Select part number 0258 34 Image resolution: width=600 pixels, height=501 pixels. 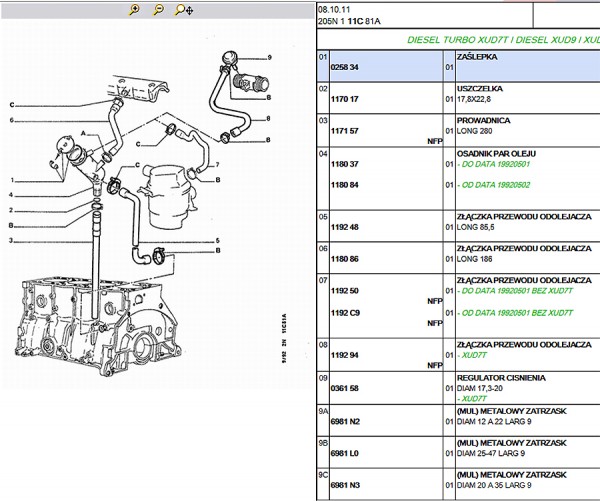point(344,67)
